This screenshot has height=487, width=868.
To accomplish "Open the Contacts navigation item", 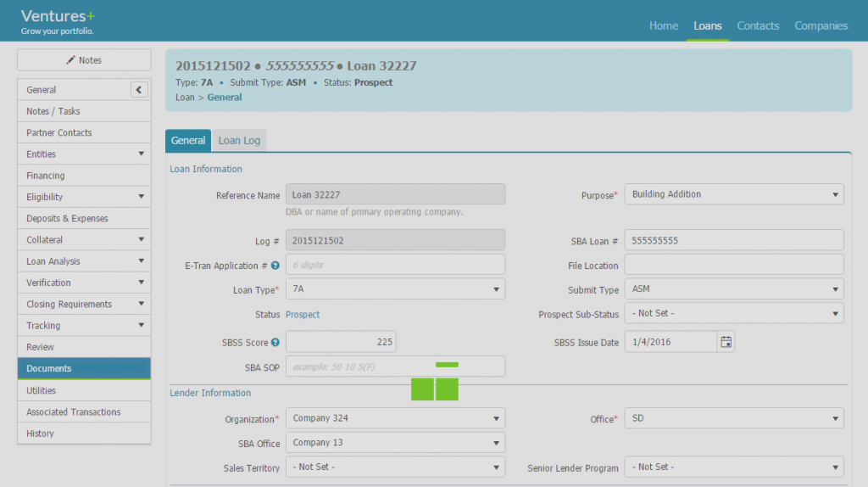I will [758, 25].
